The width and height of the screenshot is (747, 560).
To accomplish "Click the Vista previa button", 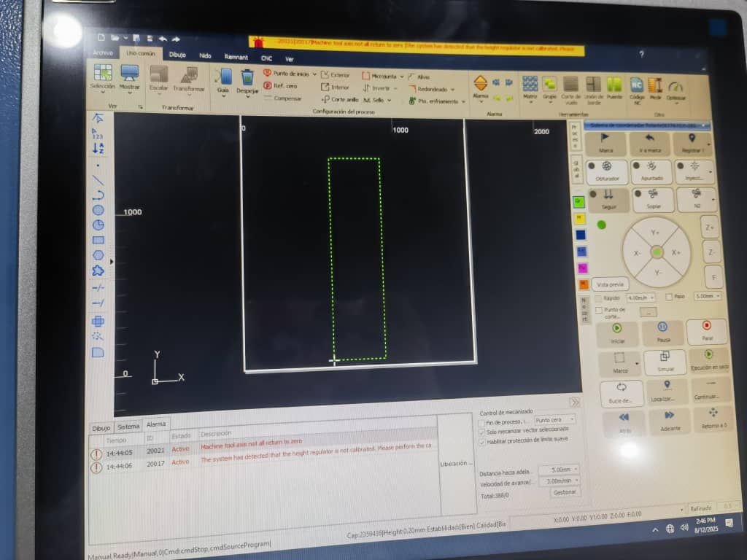I will [x=610, y=284].
